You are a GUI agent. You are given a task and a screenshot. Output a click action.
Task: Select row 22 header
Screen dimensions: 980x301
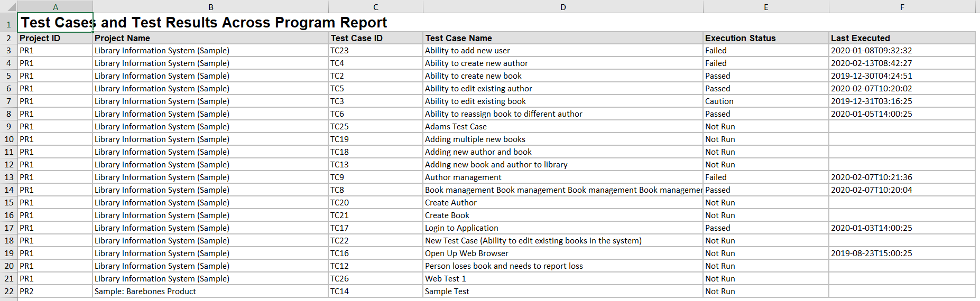(x=8, y=291)
